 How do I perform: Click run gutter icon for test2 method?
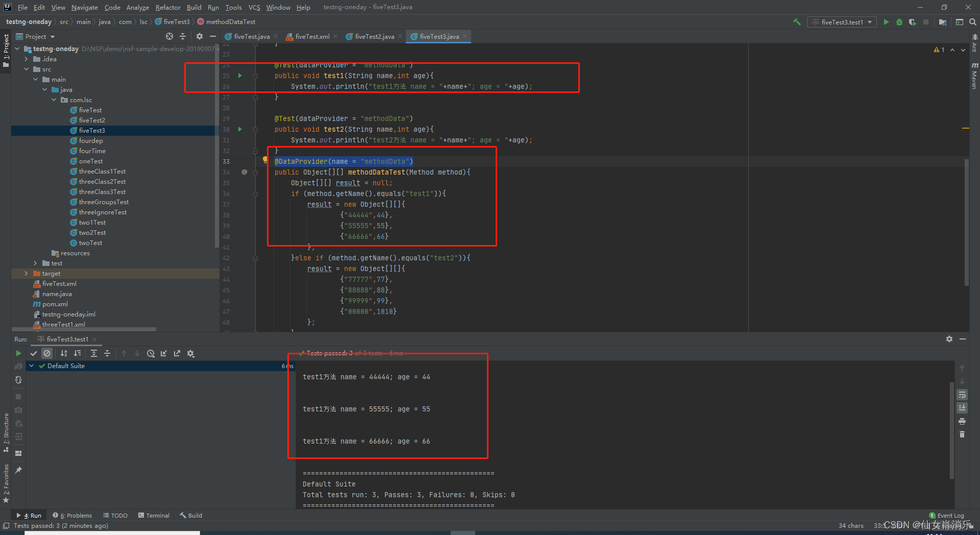point(240,129)
